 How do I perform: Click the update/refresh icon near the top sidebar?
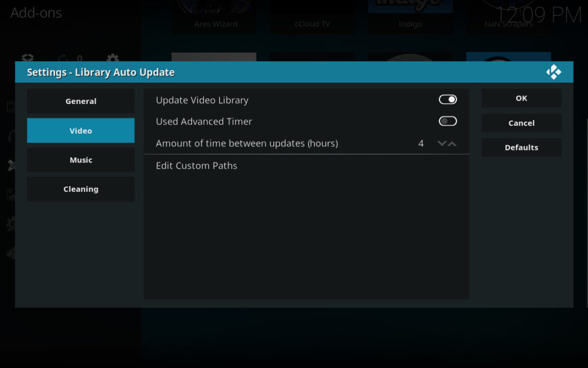pos(63,57)
